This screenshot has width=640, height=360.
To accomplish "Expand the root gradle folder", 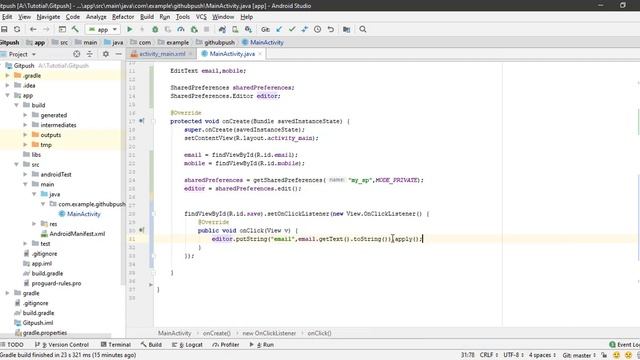I will point(7,293).
